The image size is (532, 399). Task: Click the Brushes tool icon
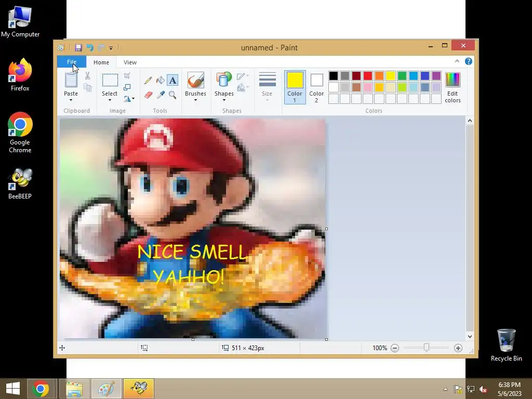pos(195,81)
